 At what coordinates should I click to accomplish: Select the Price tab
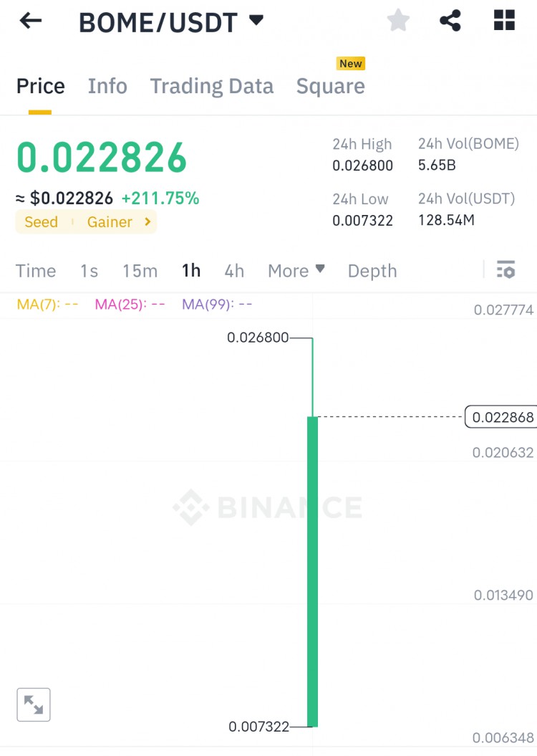(x=41, y=86)
